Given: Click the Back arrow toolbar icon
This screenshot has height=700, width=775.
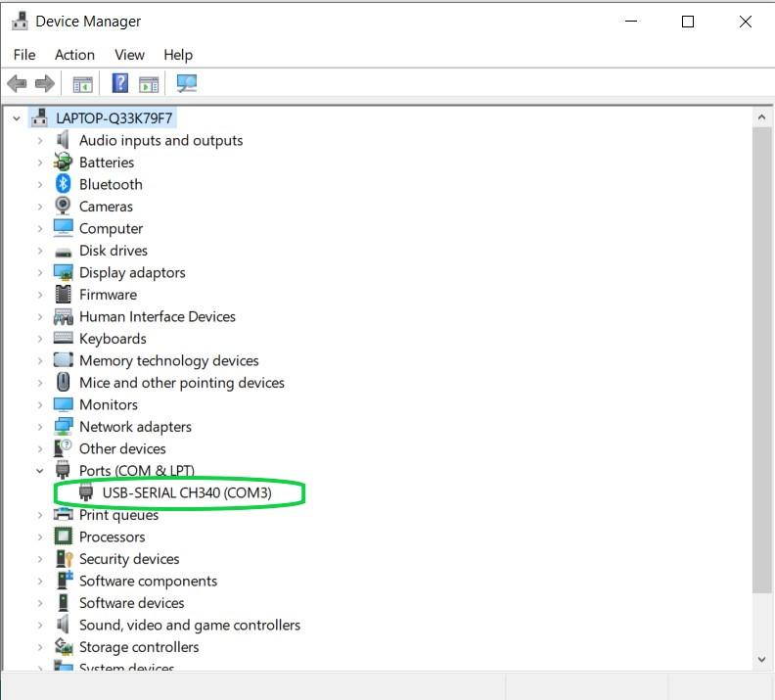Looking at the screenshot, I should coord(17,84).
